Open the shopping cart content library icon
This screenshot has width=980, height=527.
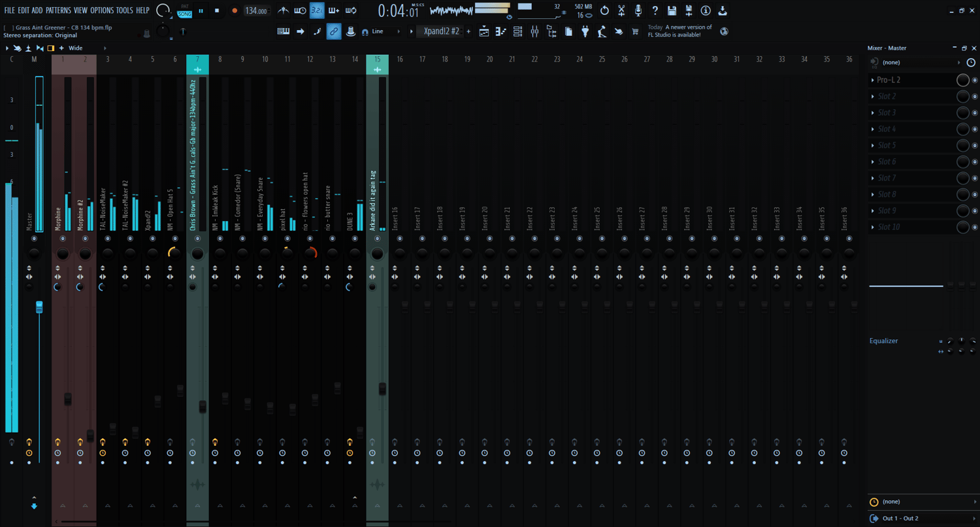[x=636, y=31]
